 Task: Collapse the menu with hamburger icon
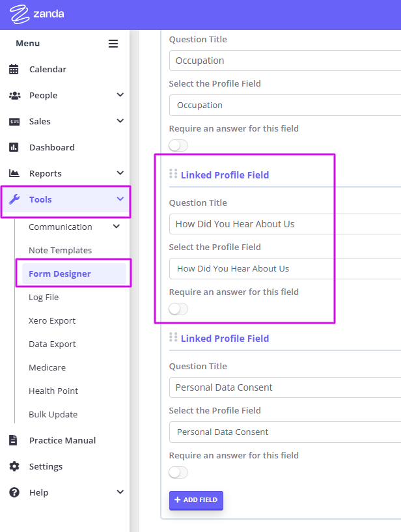[113, 44]
